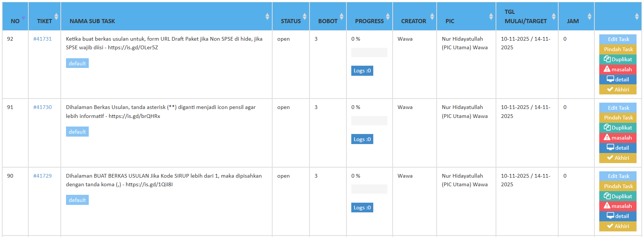Open ticket link #41729
The height and width of the screenshot is (237, 644).
(x=43, y=176)
